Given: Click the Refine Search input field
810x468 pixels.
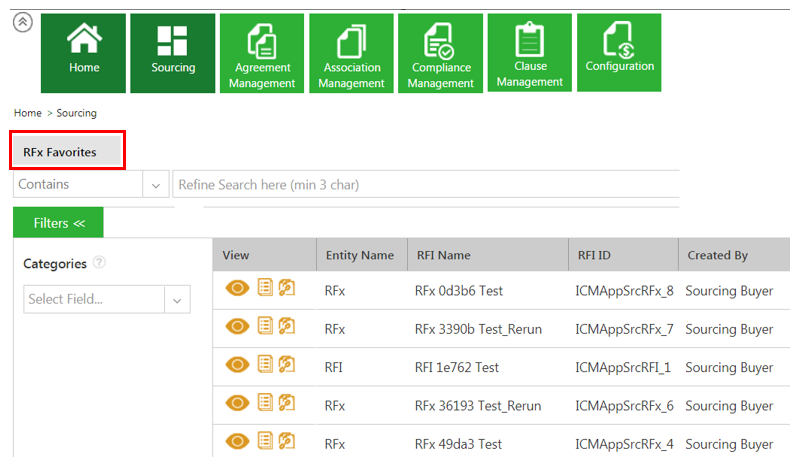Looking at the screenshot, I should pyautogui.click(x=426, y=185).
